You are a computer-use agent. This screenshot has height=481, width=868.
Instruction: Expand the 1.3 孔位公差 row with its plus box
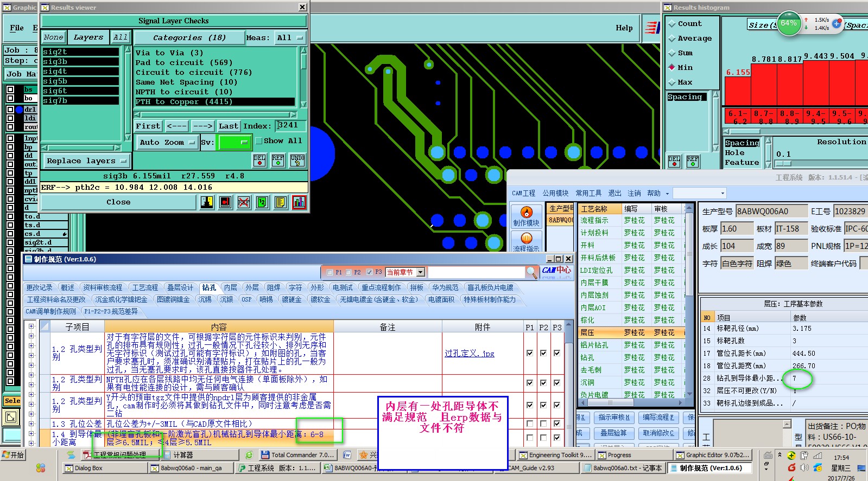click(x=31, y=422)
